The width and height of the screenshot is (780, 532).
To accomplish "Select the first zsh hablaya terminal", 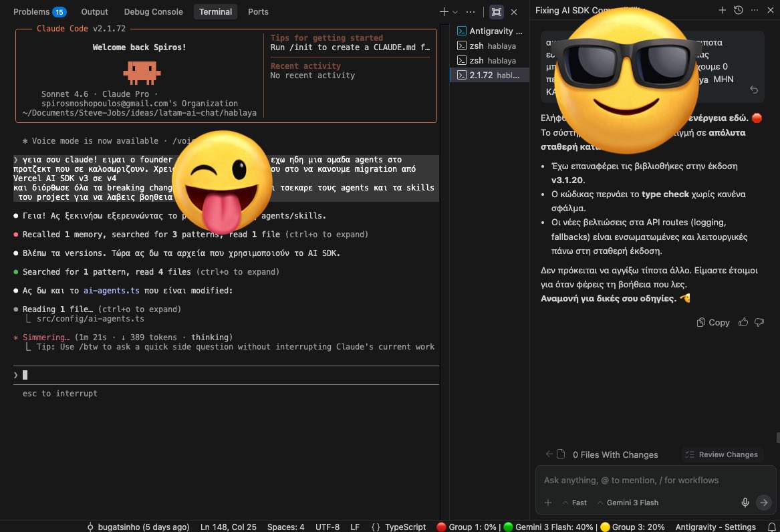I will [x=490, y=45].
